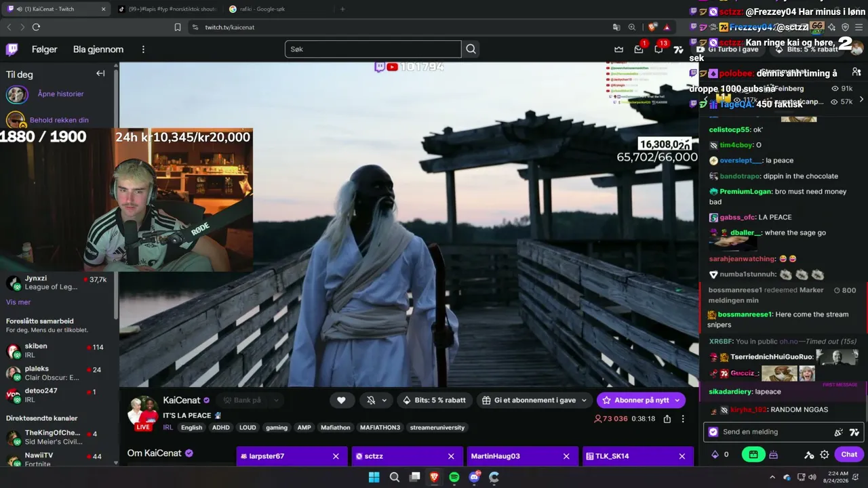Reload the page
This screenshot has height=488, width=868.
[36, 27]
